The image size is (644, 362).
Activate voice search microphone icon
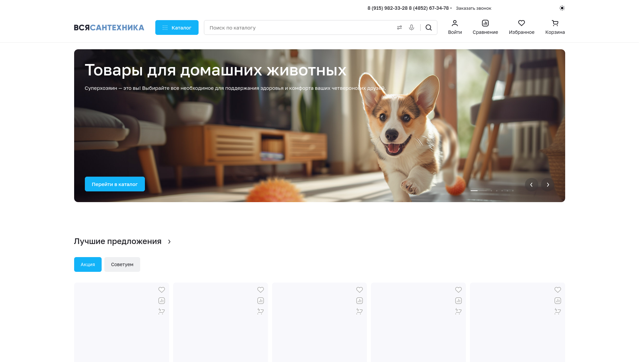click(412, 27)
